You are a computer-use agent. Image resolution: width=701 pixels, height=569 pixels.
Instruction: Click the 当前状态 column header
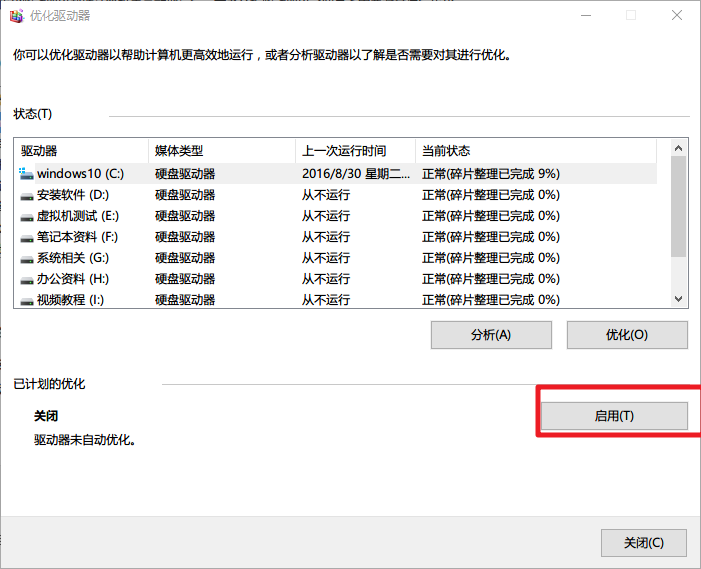(535, 151)
